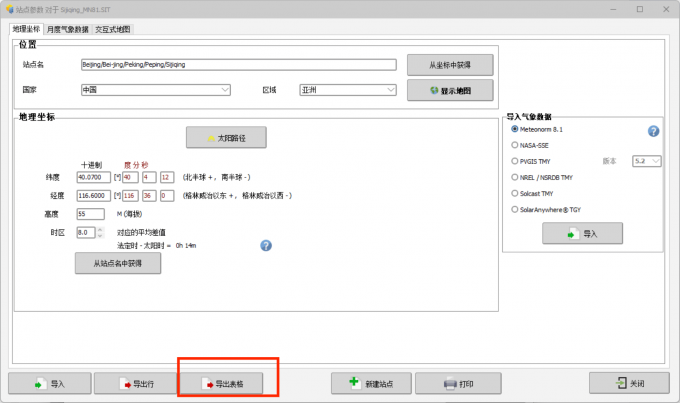
Task: Click the decimal longitude field 116.6000
Action: (x=94, y=196)
